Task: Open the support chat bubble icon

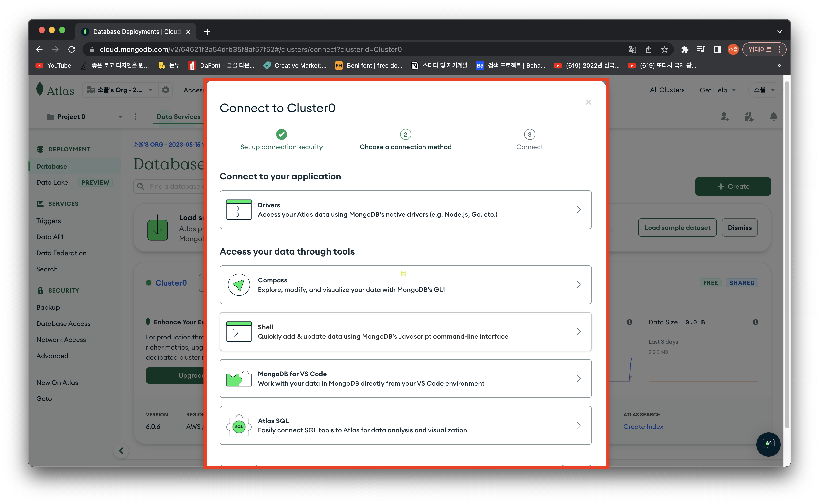Action: (x=768, y=444)
